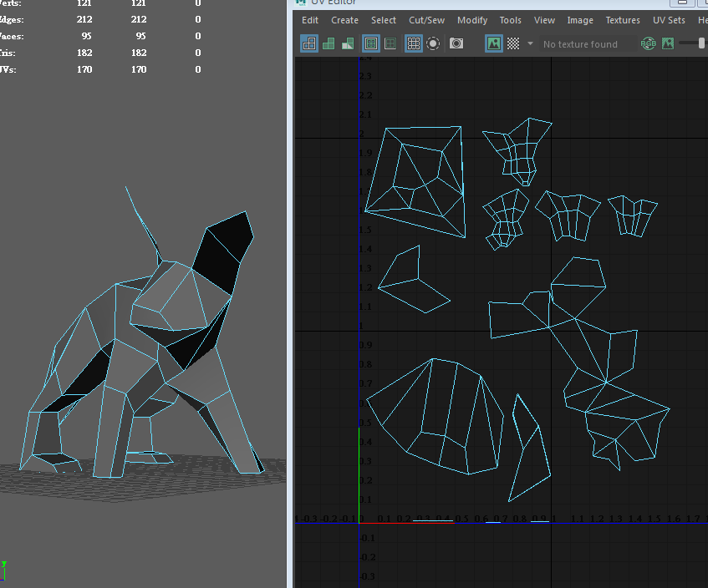Open the Cut/Sew menu

426,20
